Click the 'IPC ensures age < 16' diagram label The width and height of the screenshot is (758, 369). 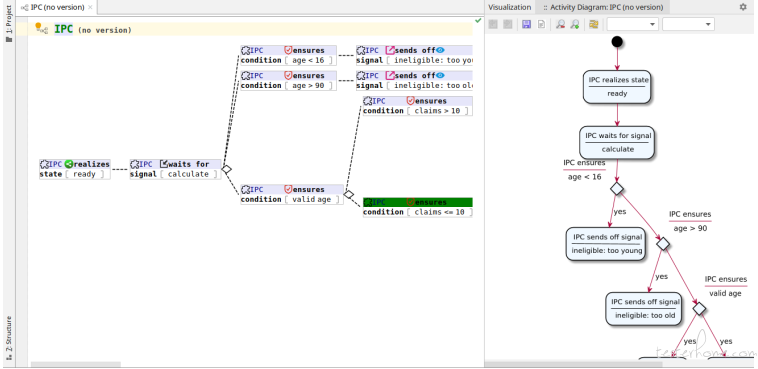[x=584, y=170]
